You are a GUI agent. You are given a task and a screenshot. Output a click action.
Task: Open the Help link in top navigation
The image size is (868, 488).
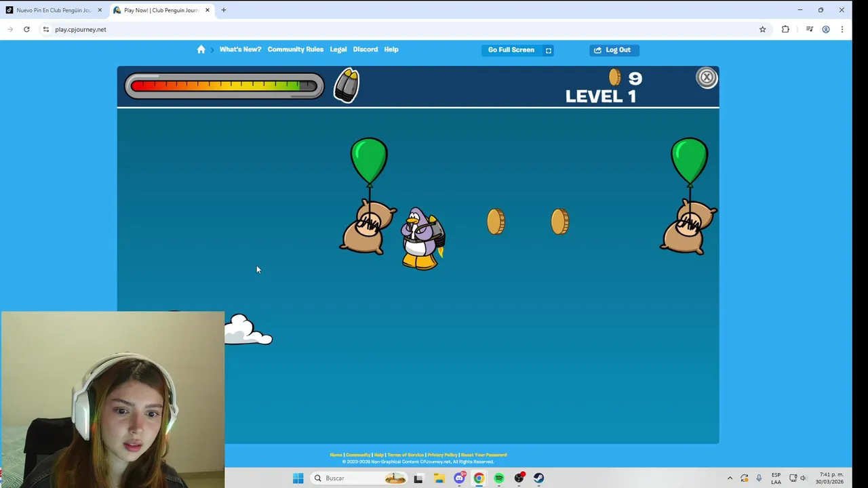coord(391,49)
